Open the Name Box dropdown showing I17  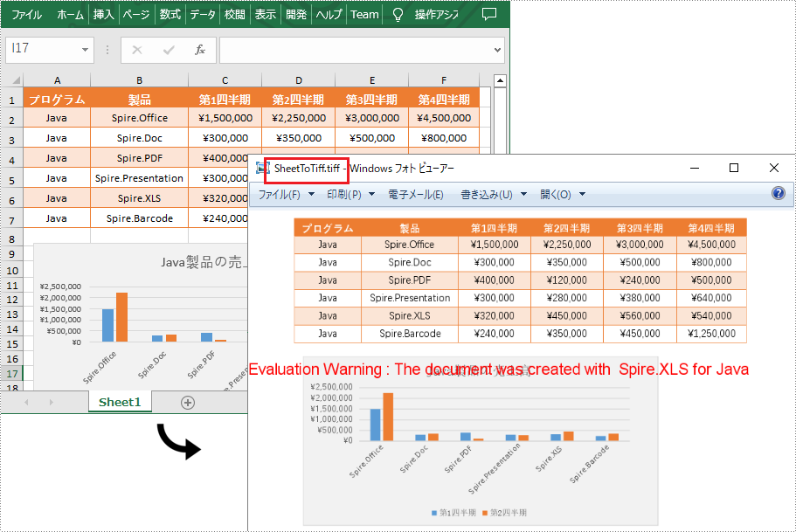(x=84, y=51)
